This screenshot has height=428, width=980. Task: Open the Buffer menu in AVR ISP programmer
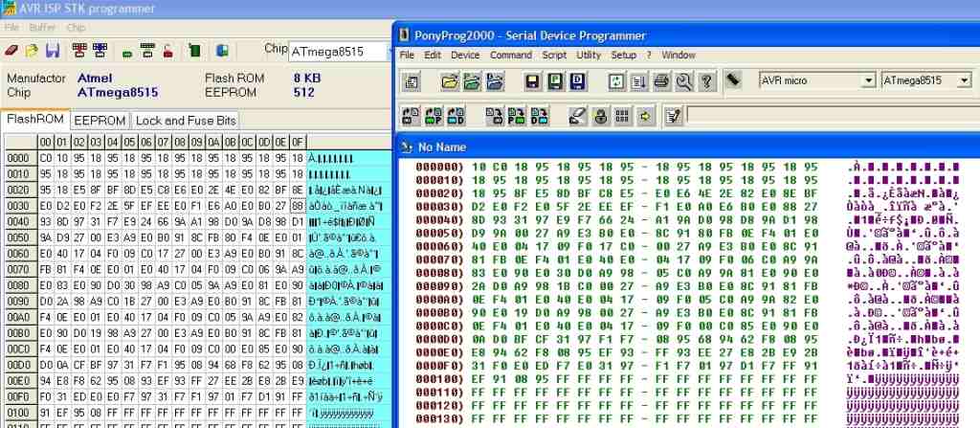tap(42, 28)
